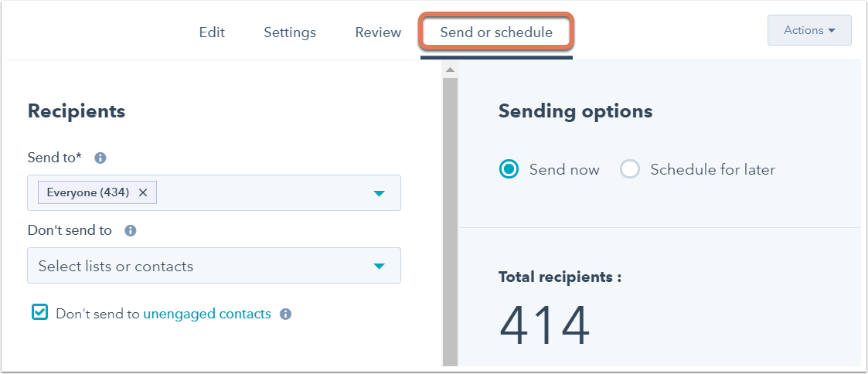
Task: Open the Review tab
Action: (378, 32)
